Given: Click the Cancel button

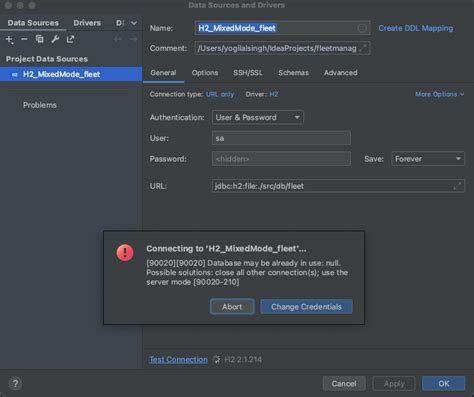Looking at the screenshot, I should (344, 384).
